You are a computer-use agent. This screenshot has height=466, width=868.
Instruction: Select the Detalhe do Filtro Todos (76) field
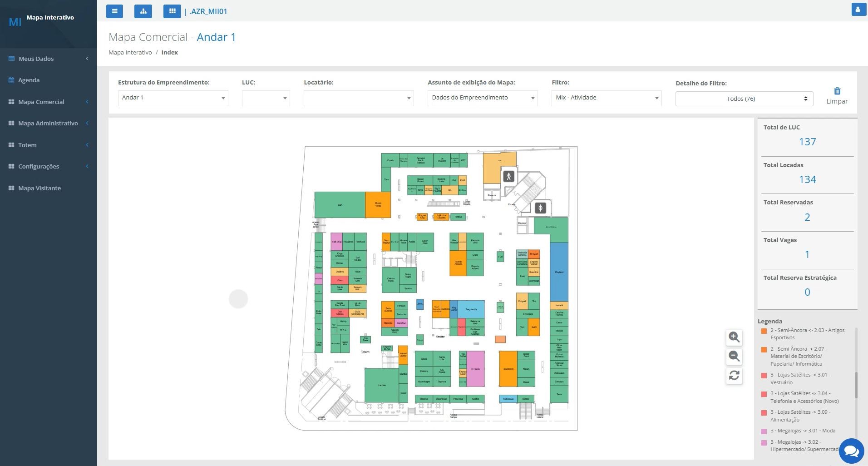[x=744, y=98]
